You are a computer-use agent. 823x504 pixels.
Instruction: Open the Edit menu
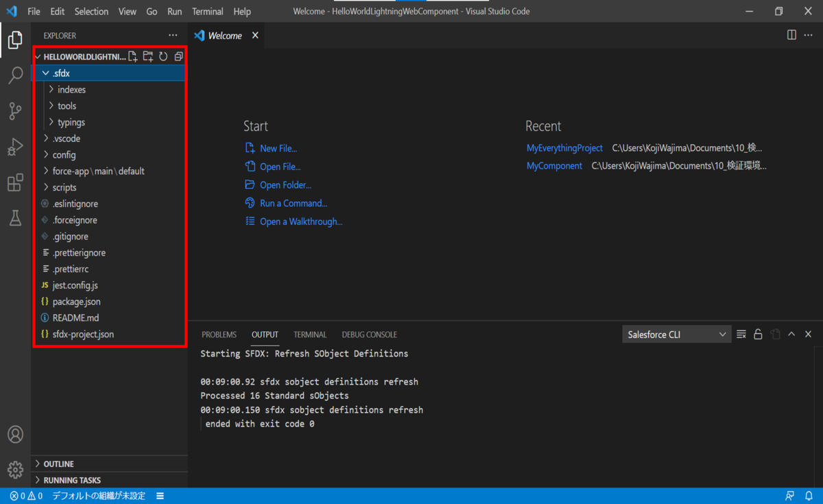click(58, 11)
